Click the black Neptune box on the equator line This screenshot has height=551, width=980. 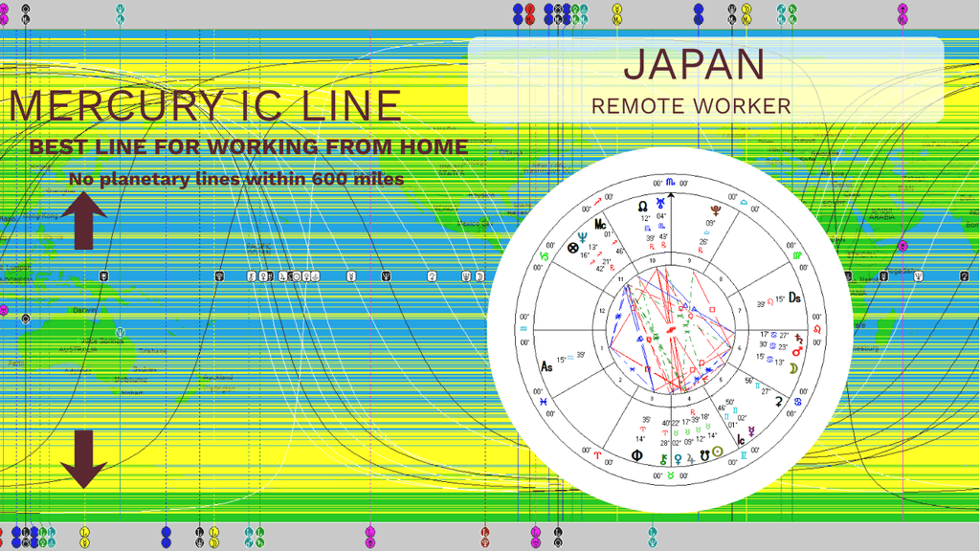(x=387, y=276)
